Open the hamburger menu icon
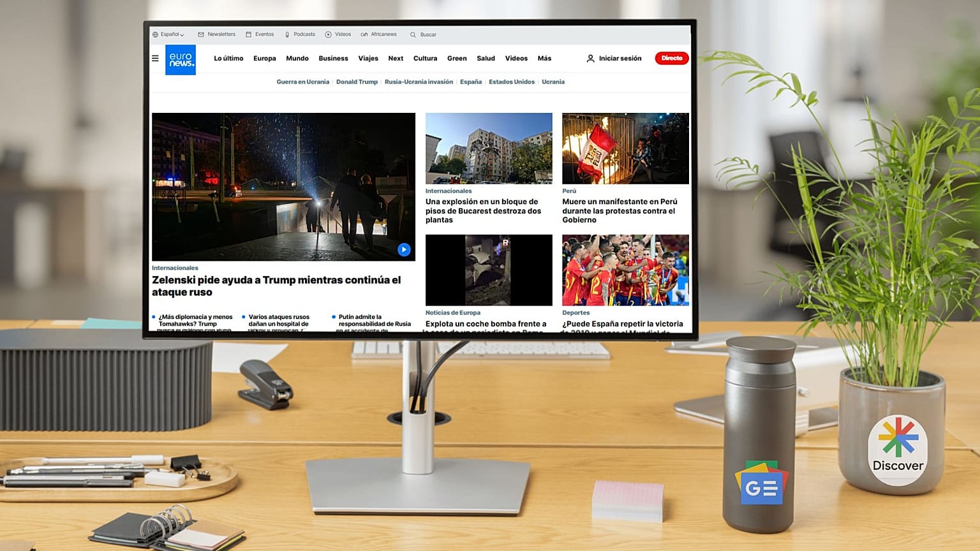 [x=155, y=58]
